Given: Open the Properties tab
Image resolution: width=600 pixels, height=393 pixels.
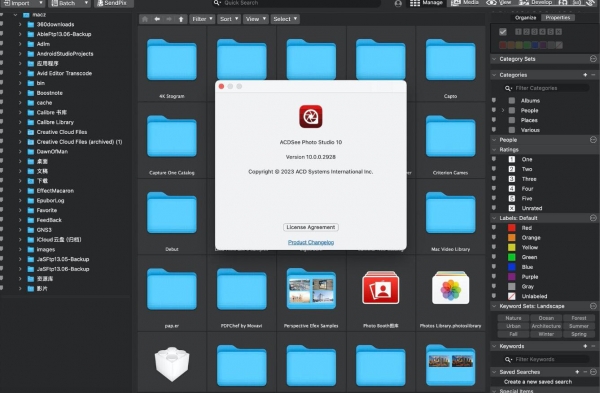Looking at the screenshot, I should pyautogui.click(x=558, y=18).
